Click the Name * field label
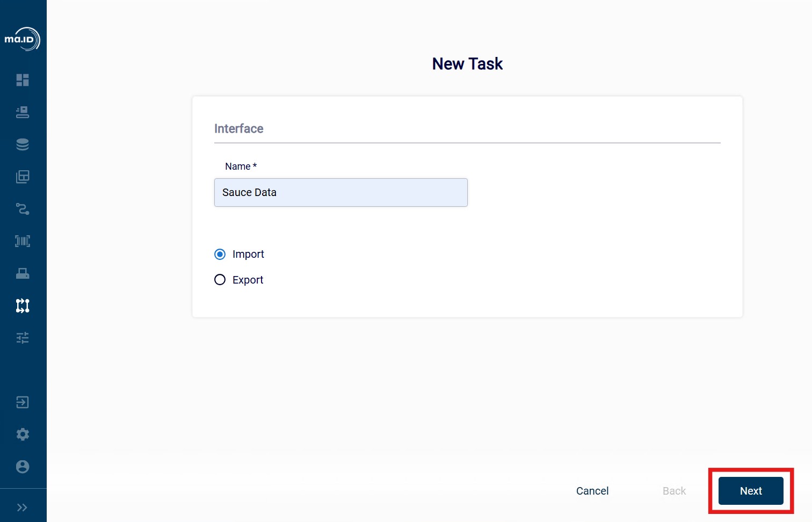Screen dimensions: 812x522 pyautogui.click(x=241, y=166)
